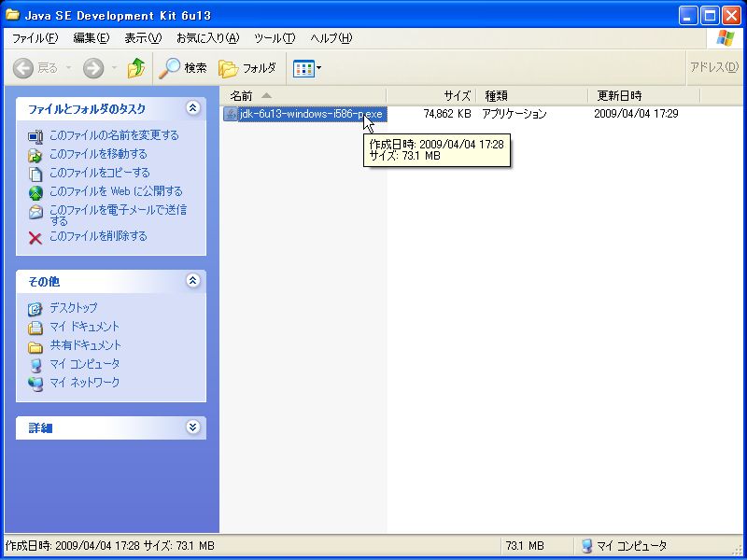Minimize the Java SE Development Kit window
The width and height of the screenshot is (747, 560).
click(x=687, y=16)
